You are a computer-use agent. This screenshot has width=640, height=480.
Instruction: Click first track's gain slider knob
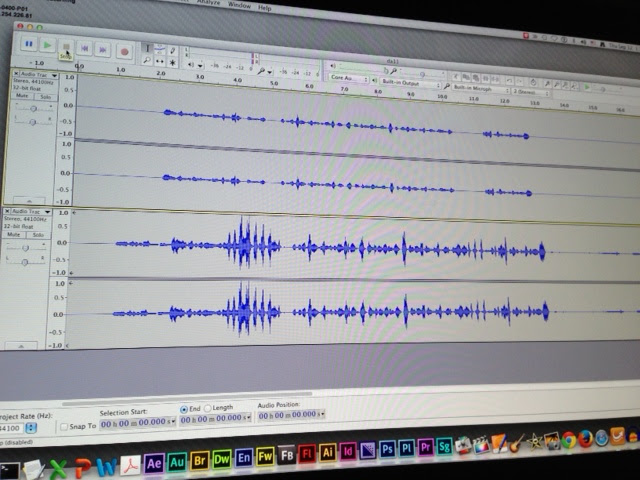pos(34,108)
